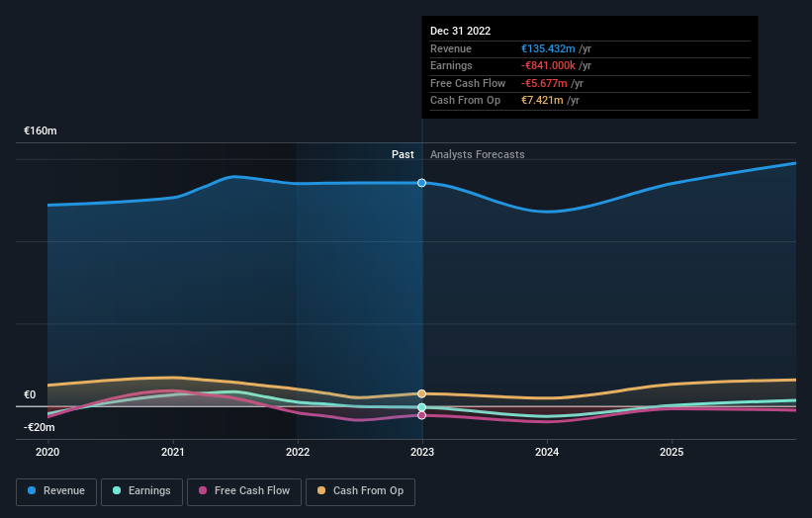Click the 'Revenue' row label in tooltip
The image size is (812, 518).
[x=451, y=48]
